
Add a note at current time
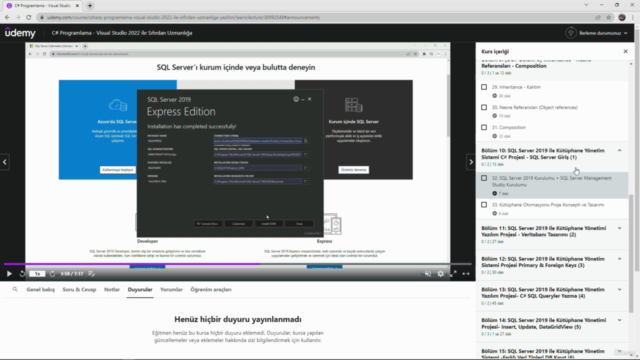point(91,274)
